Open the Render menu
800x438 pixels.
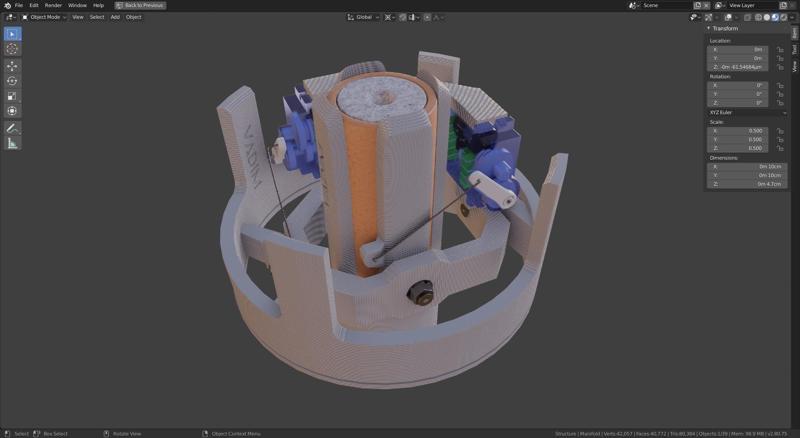[53, 5]
